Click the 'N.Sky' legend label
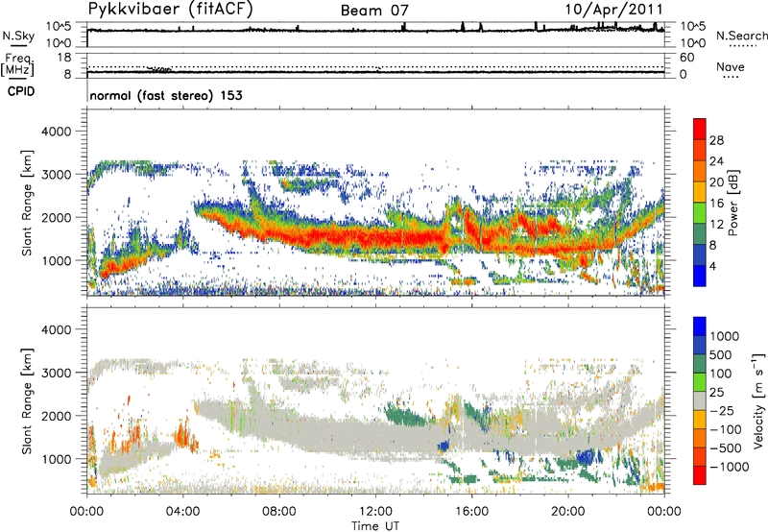768x532 pixels. pos(18,36)
